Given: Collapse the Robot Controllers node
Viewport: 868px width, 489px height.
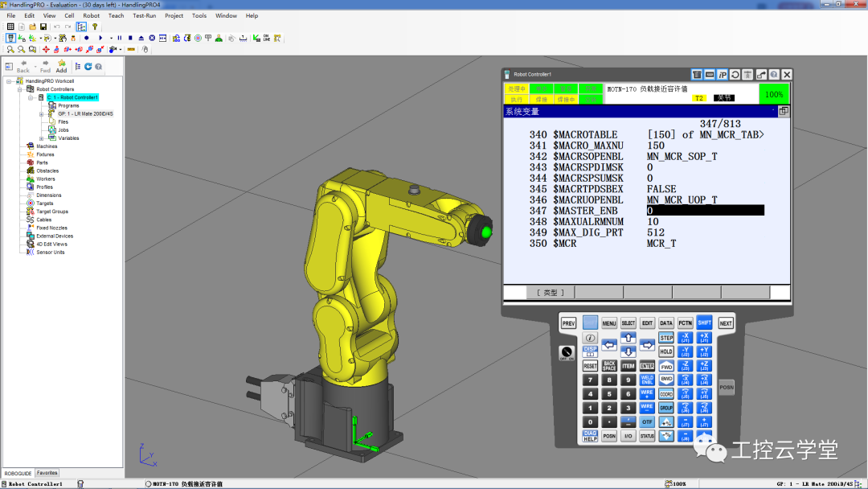Looking at the screenshot, I should tap(19, 89).
